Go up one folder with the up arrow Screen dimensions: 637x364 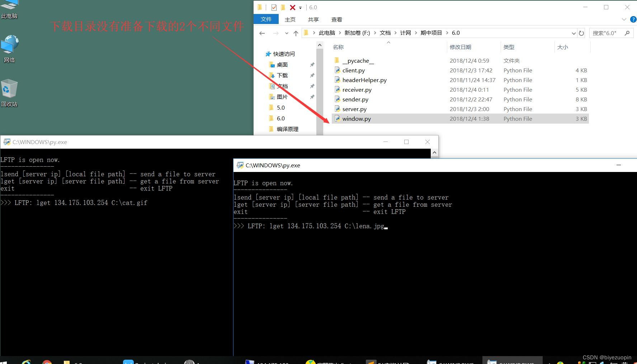click(296, 33)
